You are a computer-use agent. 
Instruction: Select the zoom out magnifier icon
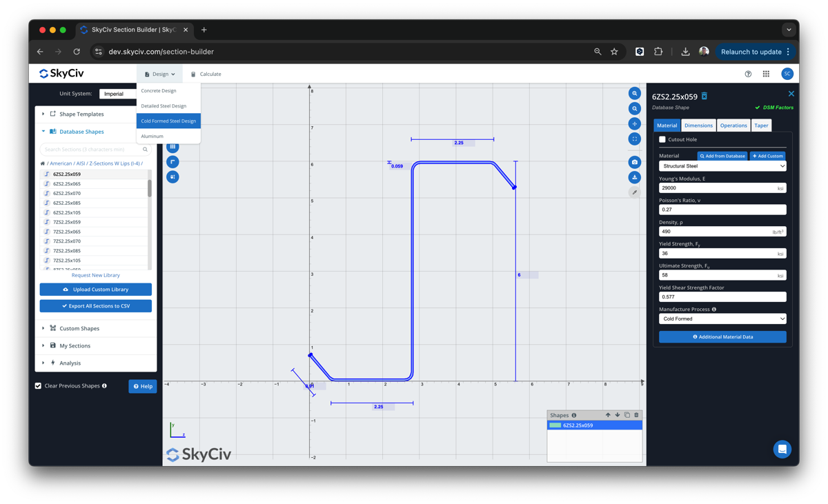tap(635, 108)
